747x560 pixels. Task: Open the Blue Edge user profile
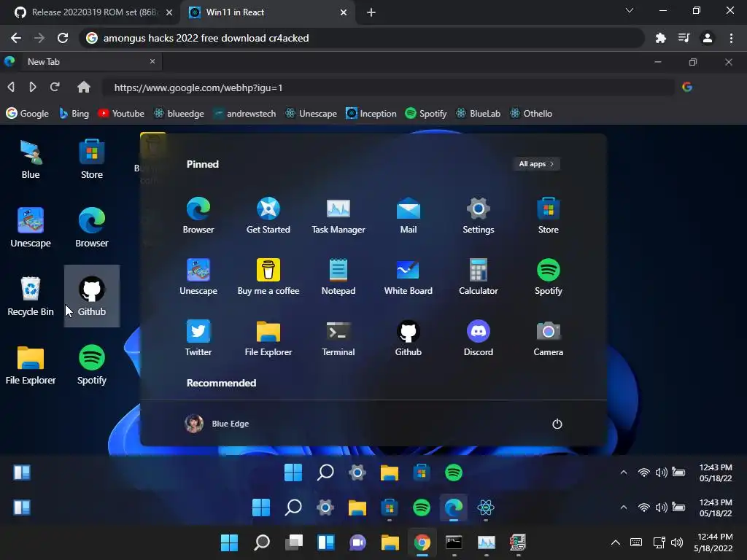click(x=217, y=424)
